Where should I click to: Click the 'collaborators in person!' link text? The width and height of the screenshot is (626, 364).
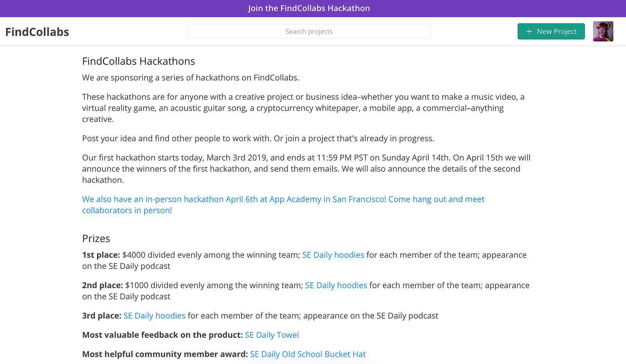point(127,210)
